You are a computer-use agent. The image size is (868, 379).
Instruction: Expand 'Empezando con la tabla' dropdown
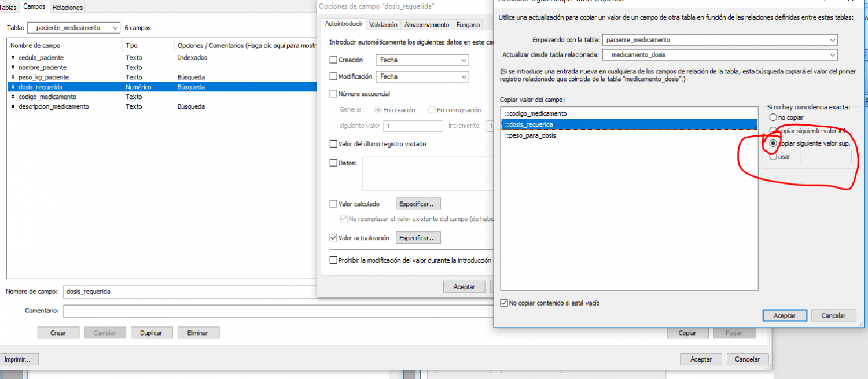tap(719, 40)
